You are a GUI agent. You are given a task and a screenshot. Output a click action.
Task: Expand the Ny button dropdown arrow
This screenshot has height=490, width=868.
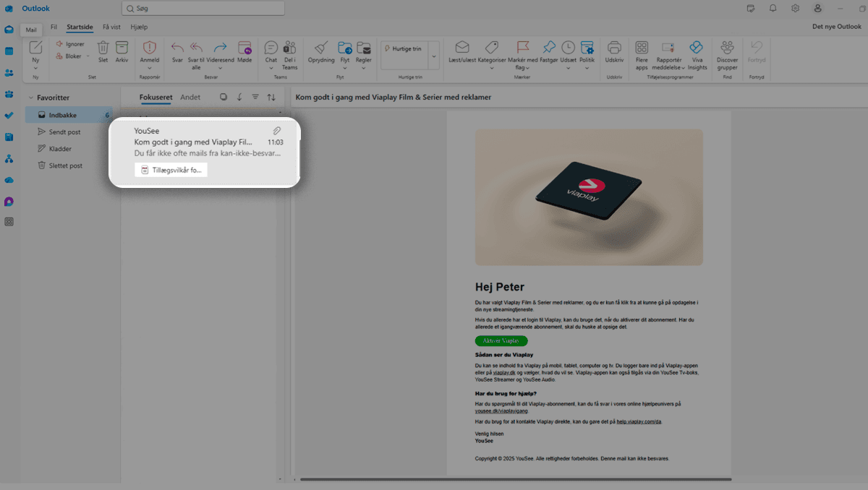pyautogui.click(x=35, y=68)
